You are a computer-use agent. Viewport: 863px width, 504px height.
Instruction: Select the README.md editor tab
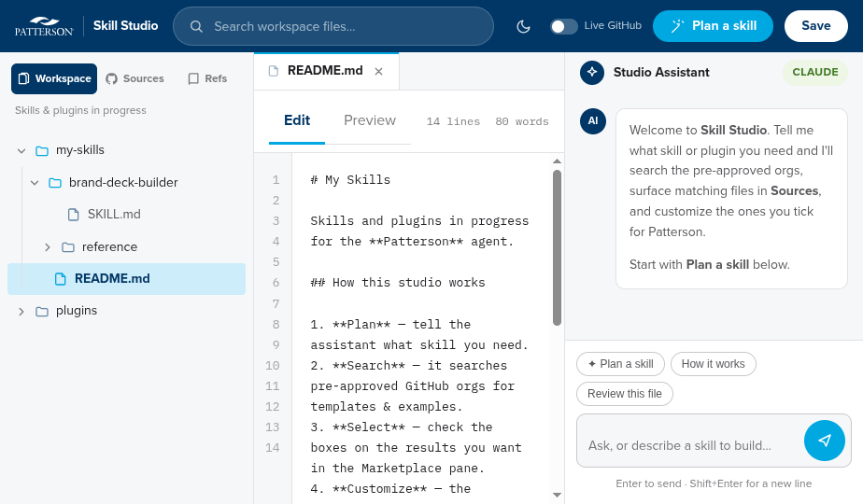pos(325,70)
